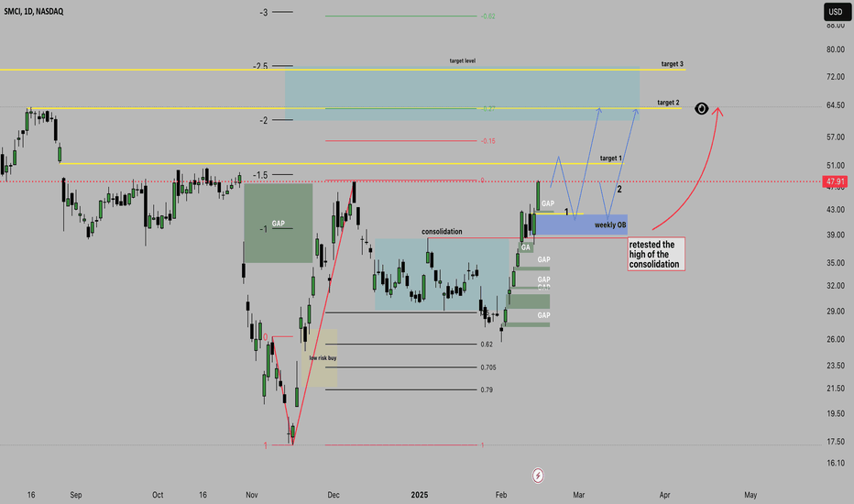Click the green -0.27 Fibonacci label
The height and width of the screenshot is (504, 854).
point(488,109)
